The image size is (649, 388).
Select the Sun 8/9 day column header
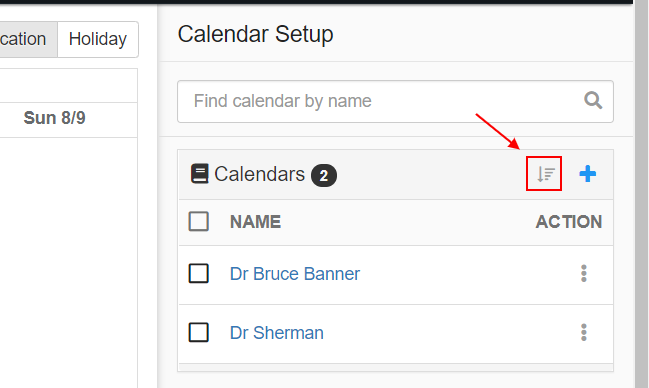pyautogui.click(x=54, y=118)
